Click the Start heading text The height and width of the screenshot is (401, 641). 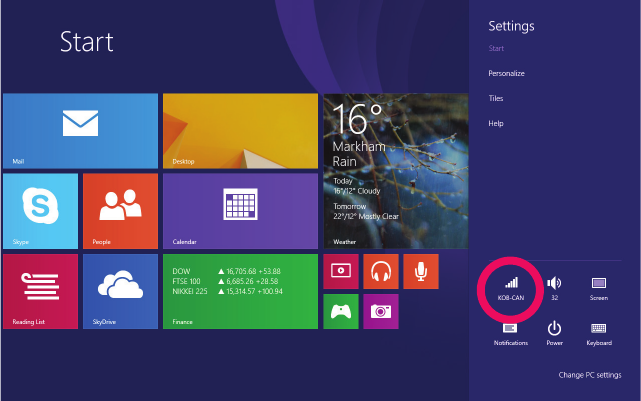(x=87, y=42)
